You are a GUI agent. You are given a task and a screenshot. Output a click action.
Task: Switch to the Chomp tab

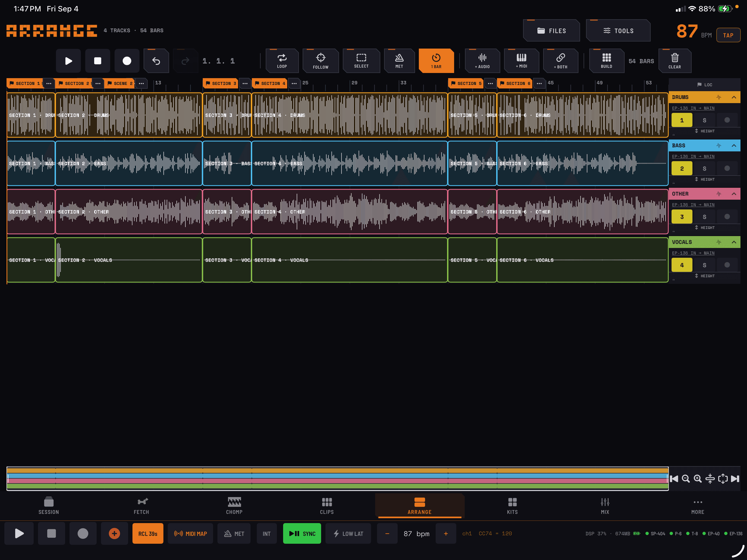coord(234,506)
